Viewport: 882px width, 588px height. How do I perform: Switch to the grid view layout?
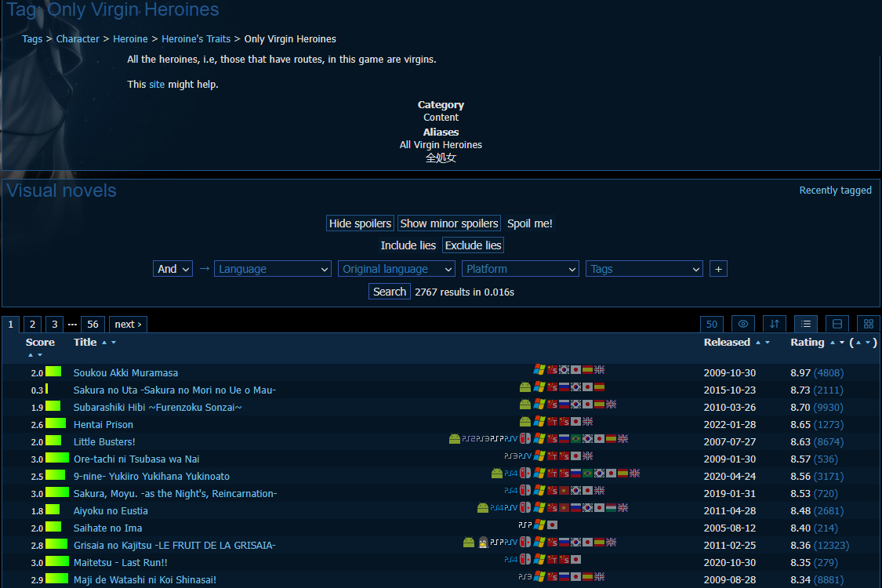[x=869, y=324]
